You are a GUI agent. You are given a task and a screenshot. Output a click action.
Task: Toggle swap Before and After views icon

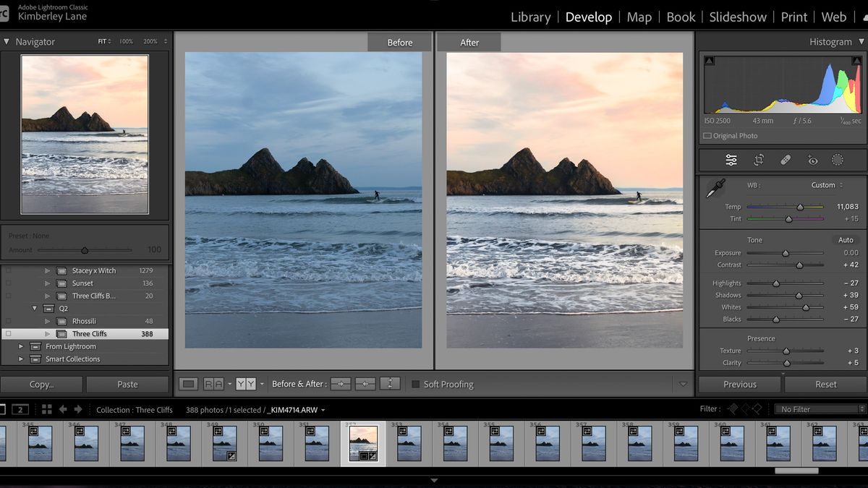point(390,384)
